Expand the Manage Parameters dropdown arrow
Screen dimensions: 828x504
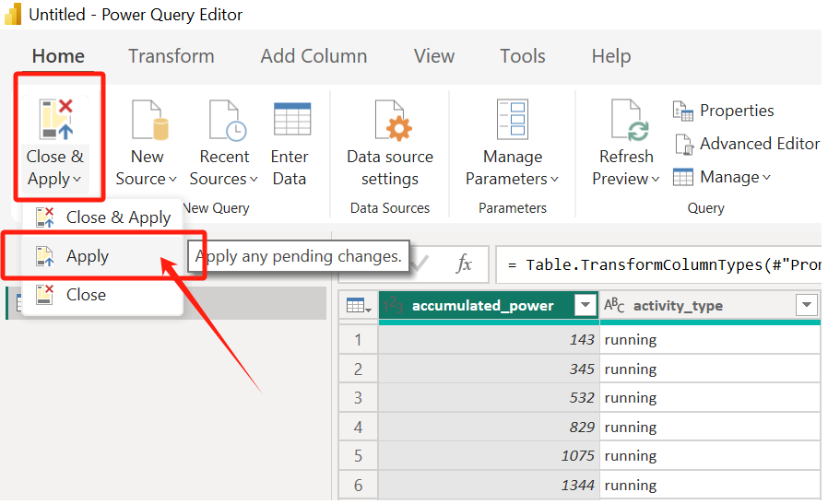pos(554,180)
